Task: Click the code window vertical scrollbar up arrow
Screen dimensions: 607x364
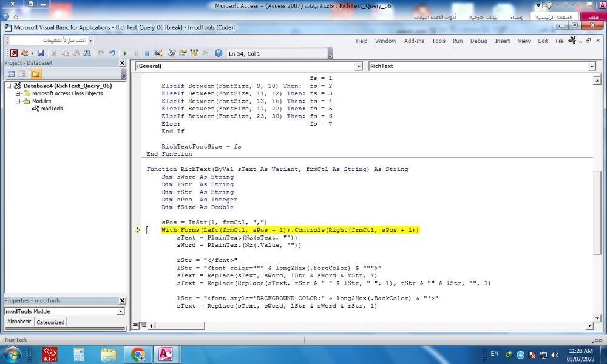Action: [x=597, y=80]
